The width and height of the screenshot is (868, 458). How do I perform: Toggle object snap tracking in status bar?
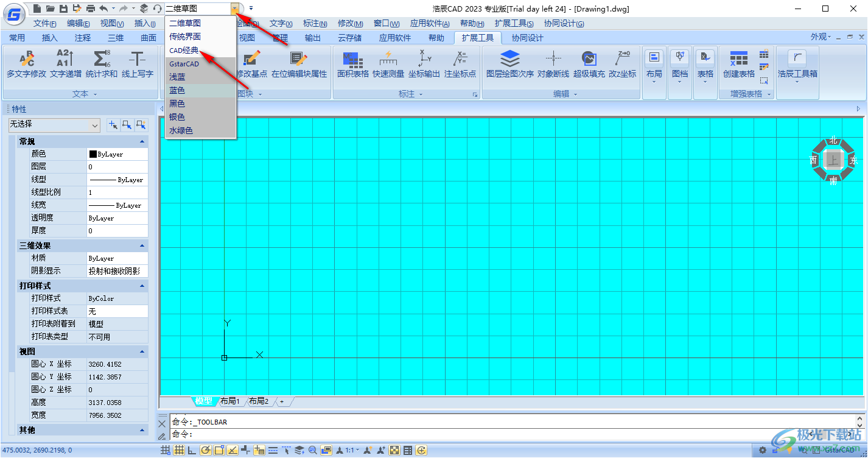(233, 451)
